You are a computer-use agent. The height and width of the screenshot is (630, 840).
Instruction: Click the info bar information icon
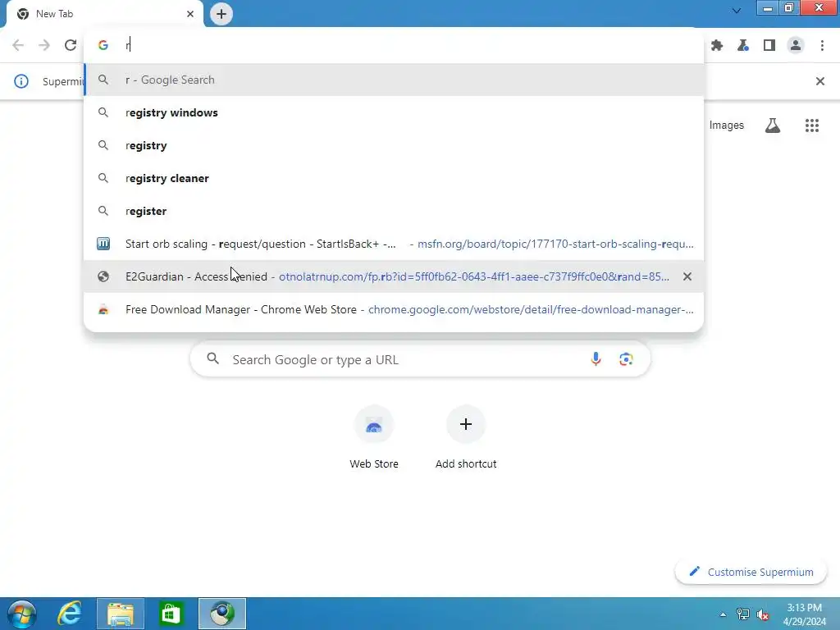point(21,81)
